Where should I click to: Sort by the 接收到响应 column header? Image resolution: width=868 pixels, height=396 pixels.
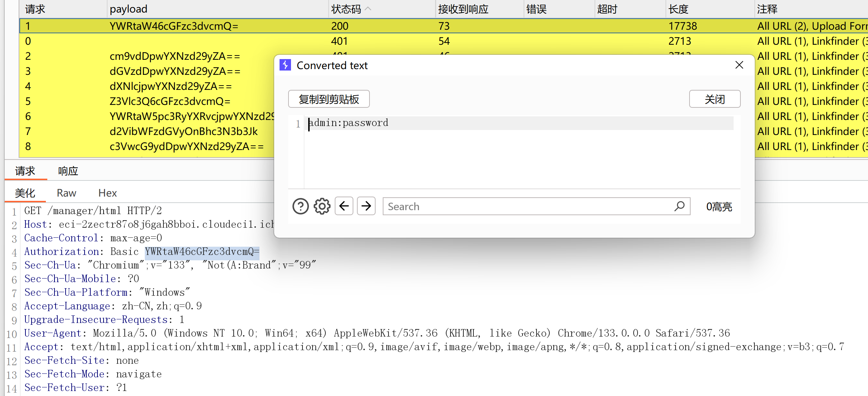(x=463, y=9)
